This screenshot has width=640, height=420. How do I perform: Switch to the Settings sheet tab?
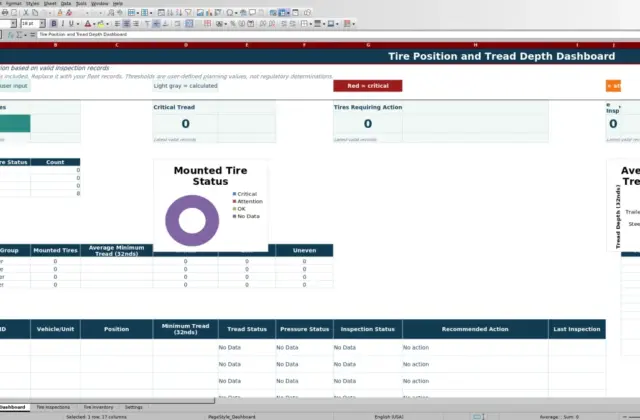(133, 407)
